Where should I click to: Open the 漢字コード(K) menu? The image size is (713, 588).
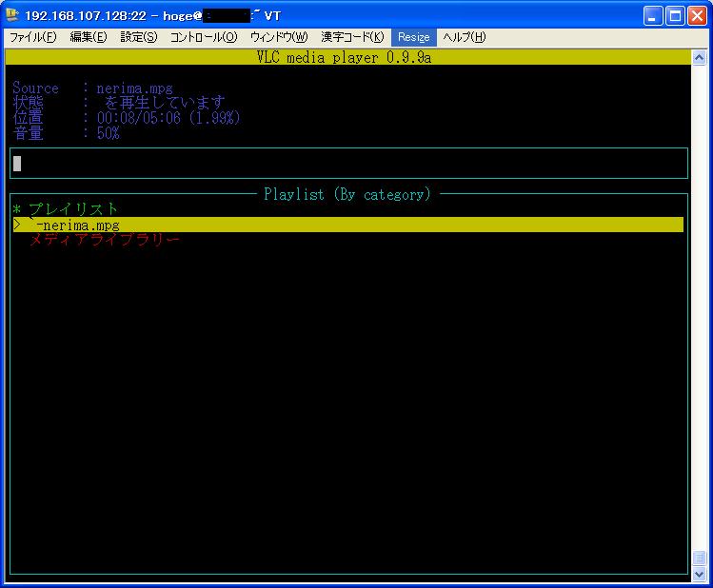[x=352, y=37]
